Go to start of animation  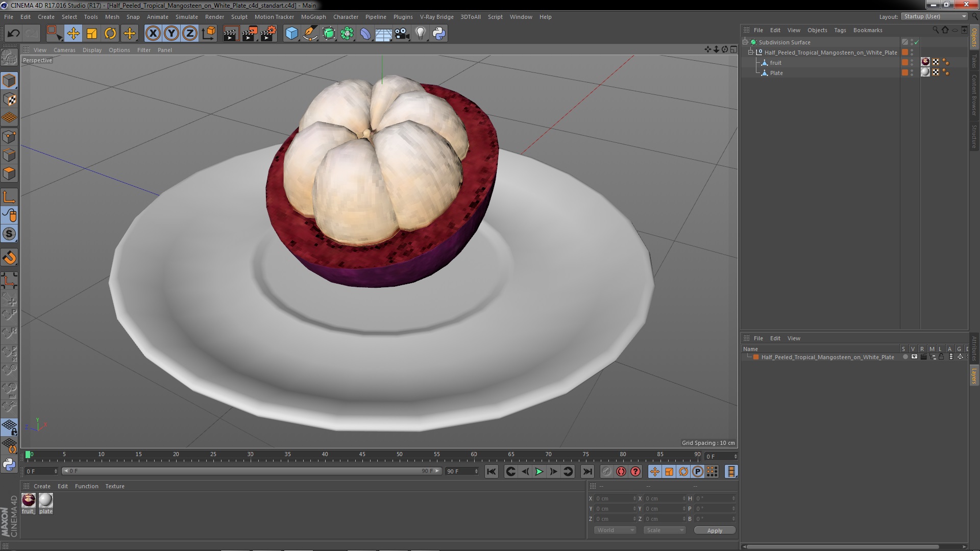coord(491,472)
